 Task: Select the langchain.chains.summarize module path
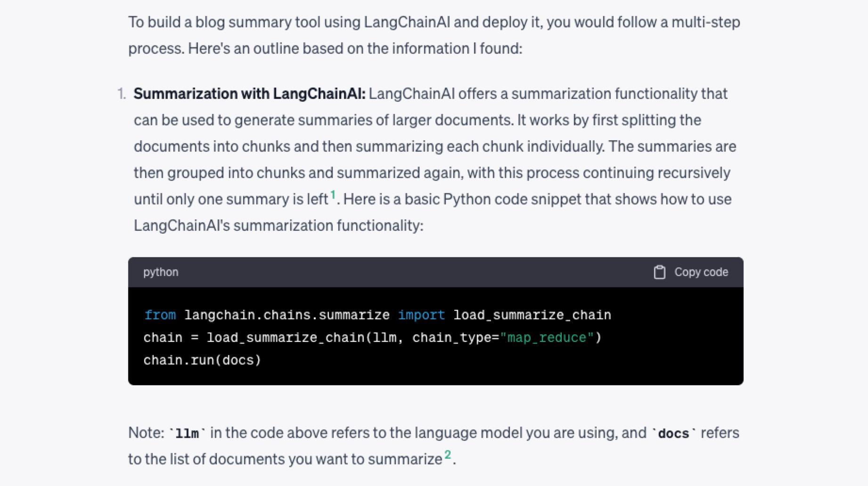(287, 315)
